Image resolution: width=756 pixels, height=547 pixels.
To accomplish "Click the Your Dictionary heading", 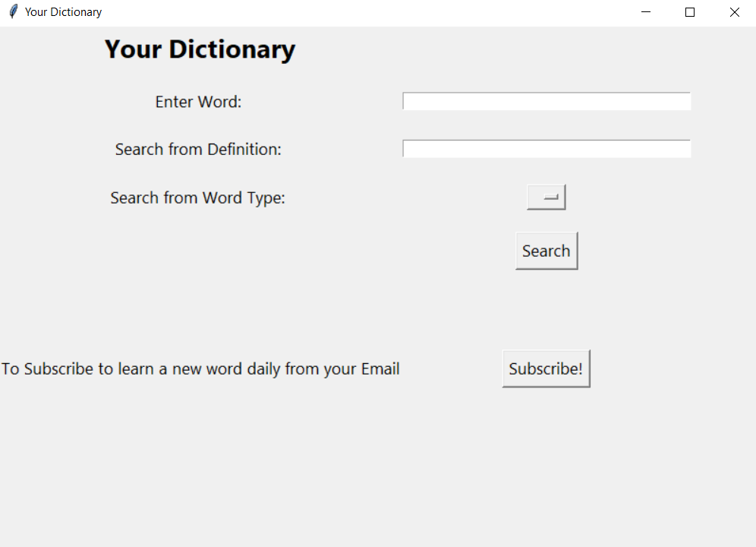I will (x=200, y=49).
